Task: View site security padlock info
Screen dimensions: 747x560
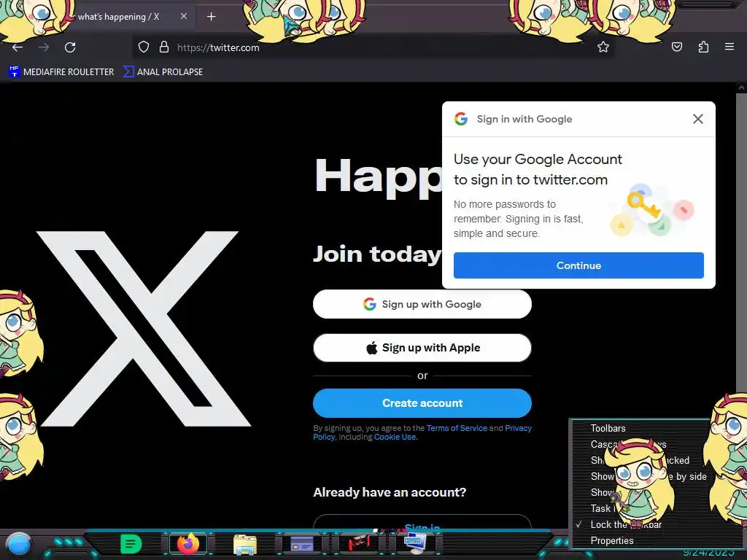Action: pyautogui.click(x=164, y=47)
